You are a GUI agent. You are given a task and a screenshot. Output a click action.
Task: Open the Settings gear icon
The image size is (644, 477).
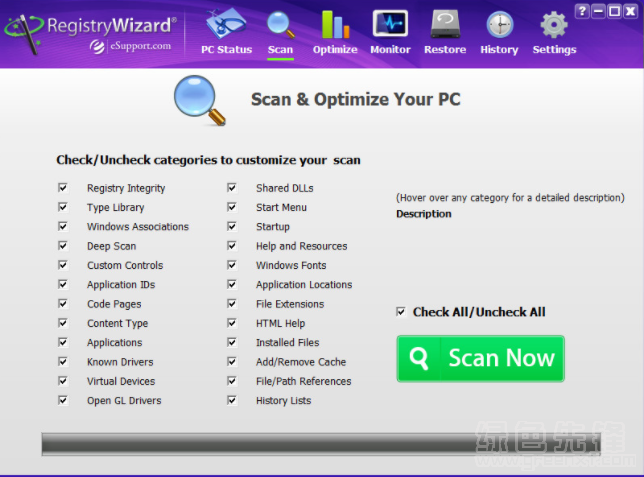click(x=554, y=25)
